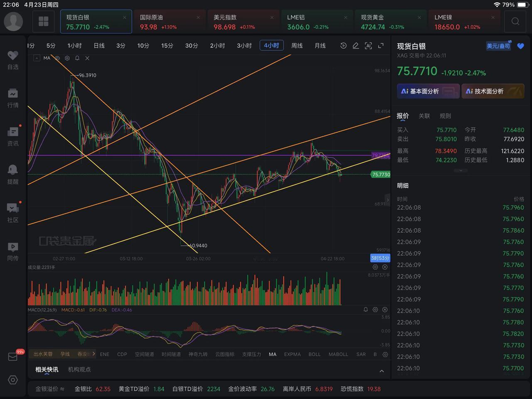The image size is (532, 399).
Task: Expand the chart to fullscreen
Action: point(381,46)
